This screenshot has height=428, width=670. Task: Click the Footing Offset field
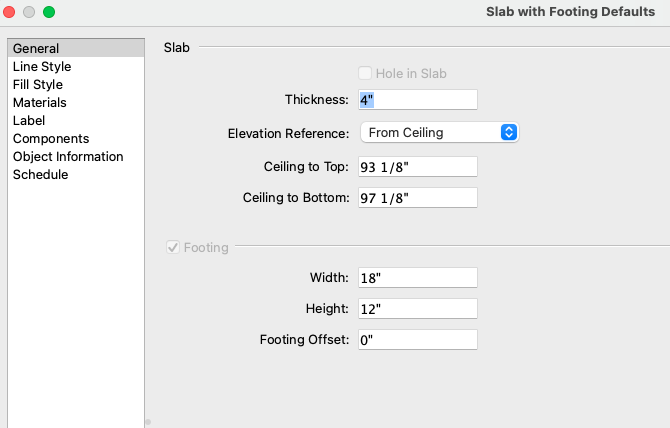point(417,340)
